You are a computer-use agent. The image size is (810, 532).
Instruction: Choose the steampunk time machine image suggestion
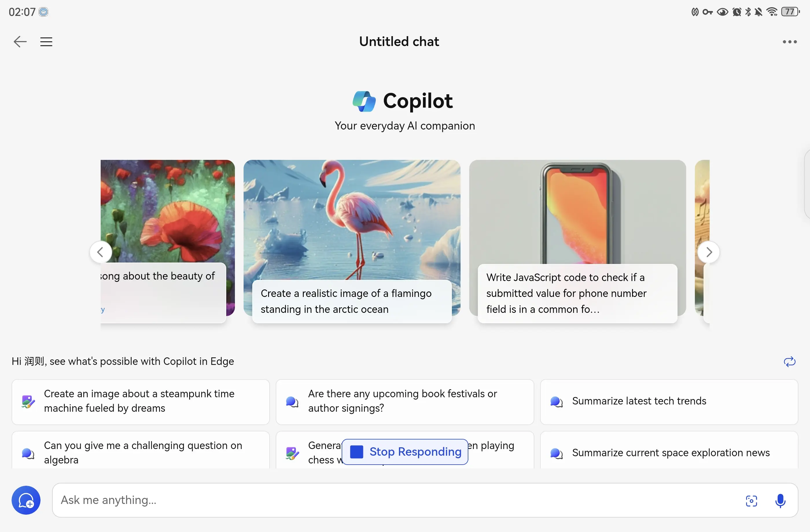click(141, 401)
